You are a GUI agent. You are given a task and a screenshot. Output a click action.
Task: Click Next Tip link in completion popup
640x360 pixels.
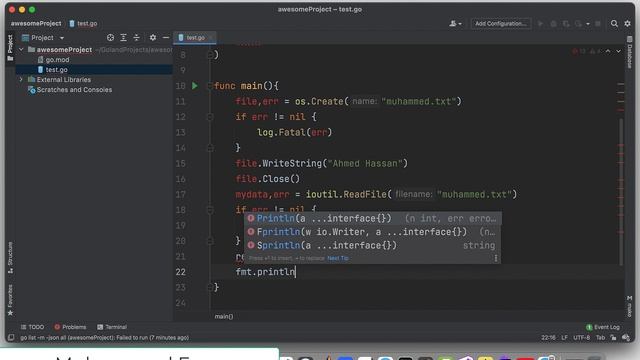click(338, 258)
